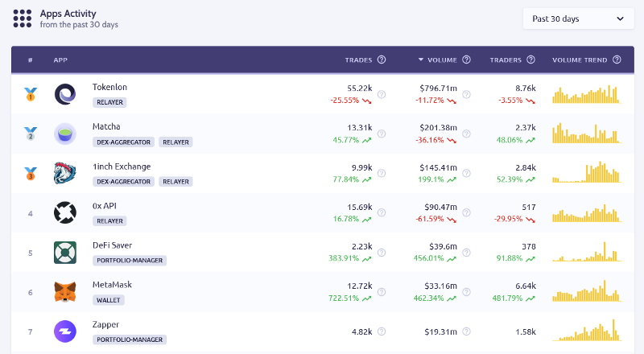Click the DEX-AGGREGATOR tag under 1inch Exchange
The height and width of the screenshot is (354, 644).
click(124, 182)
